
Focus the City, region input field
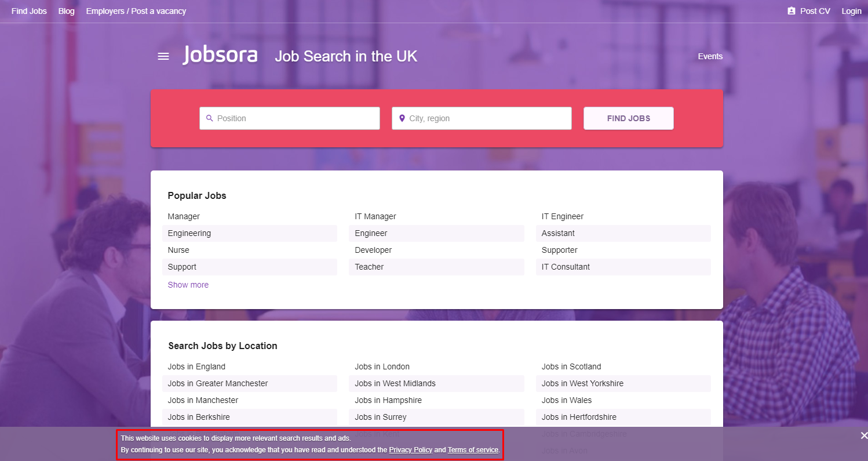click(x=482, y=118)
